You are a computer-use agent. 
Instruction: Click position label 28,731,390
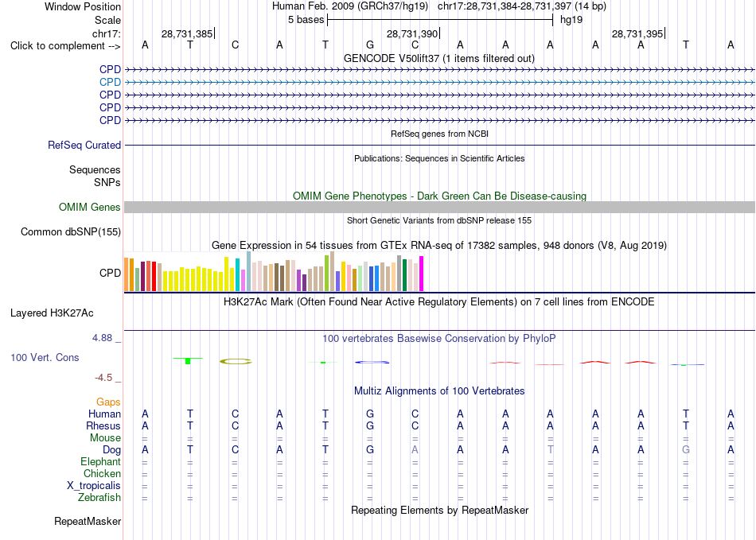click(412, 33)
